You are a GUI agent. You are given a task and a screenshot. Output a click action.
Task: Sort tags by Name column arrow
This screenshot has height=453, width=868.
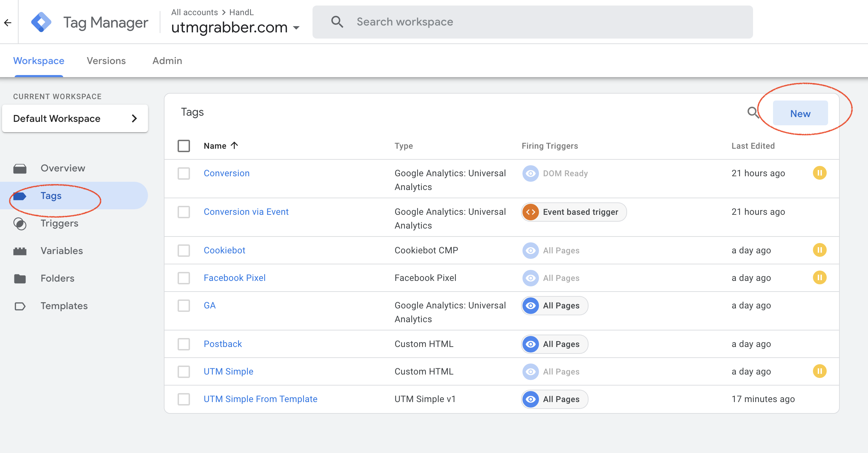click(x=234, y=146)
